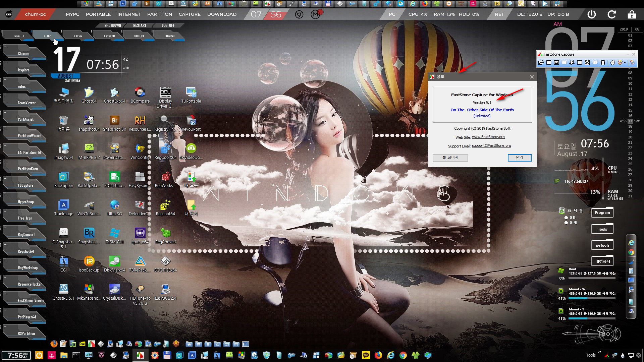The image size is (644, 362).
Task: Click the Tools toolbar label in taskbar
Action: pos(591,355)
